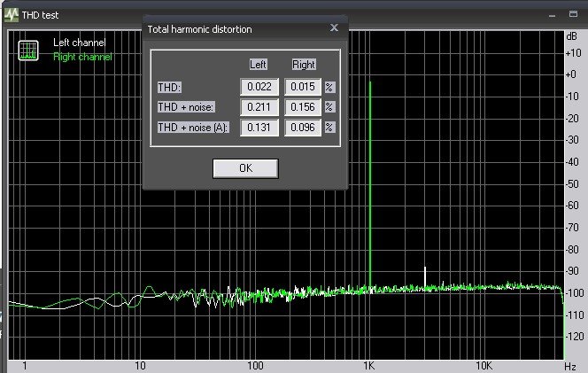Click the green 1K fundamental peak
588x373 pixels.
369,177
